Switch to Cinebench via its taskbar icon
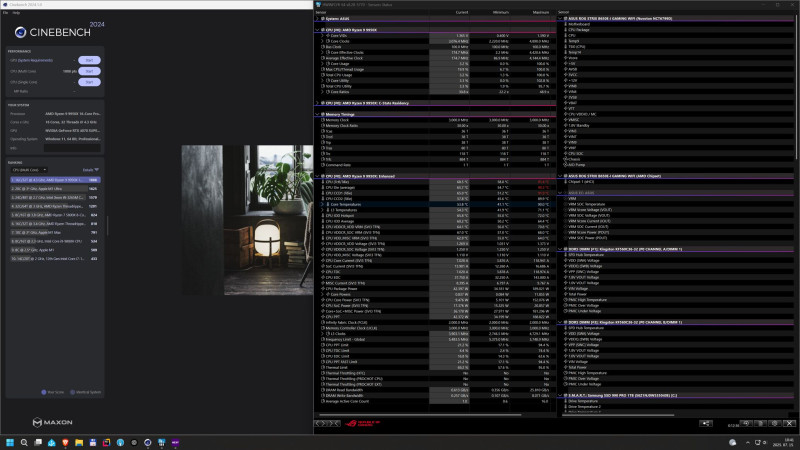The image size is (800, 450). tap(147, 442)
